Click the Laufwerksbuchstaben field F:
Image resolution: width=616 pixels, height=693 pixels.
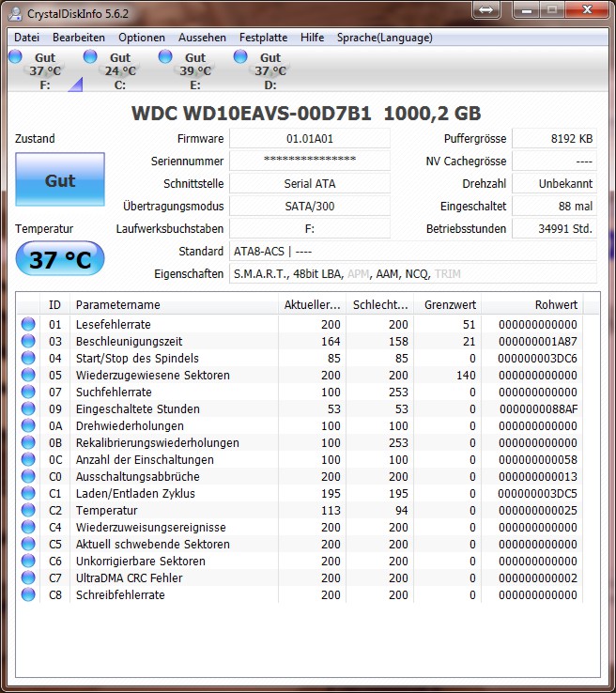tap(310, 228)
